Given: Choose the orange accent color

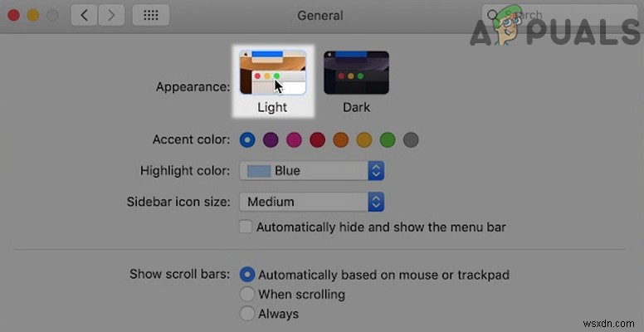Looking at the screenshot, I should coord(340,140).
